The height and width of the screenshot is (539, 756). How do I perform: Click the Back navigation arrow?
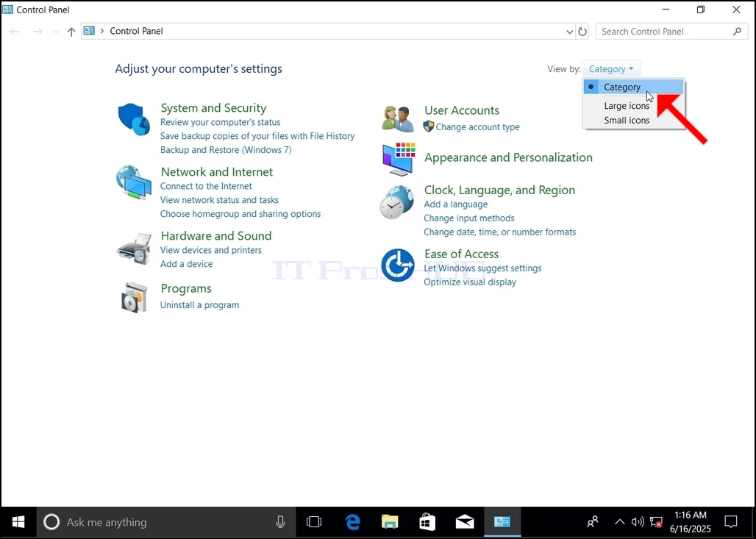[15, 32]
